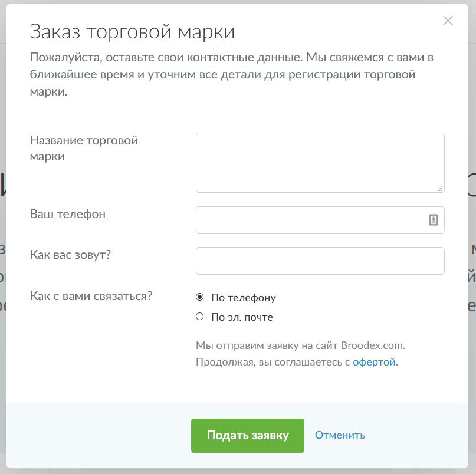Click the 'По телефону' option label text
Screen dimensions: 476x474
tap(243, 298)
